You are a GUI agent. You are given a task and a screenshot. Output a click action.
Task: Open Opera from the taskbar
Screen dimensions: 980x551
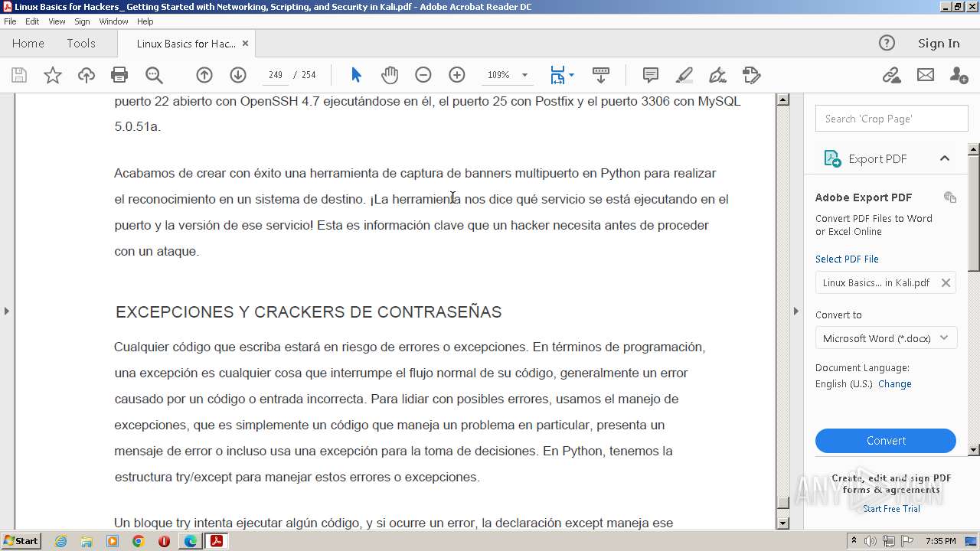coord(164,541)
